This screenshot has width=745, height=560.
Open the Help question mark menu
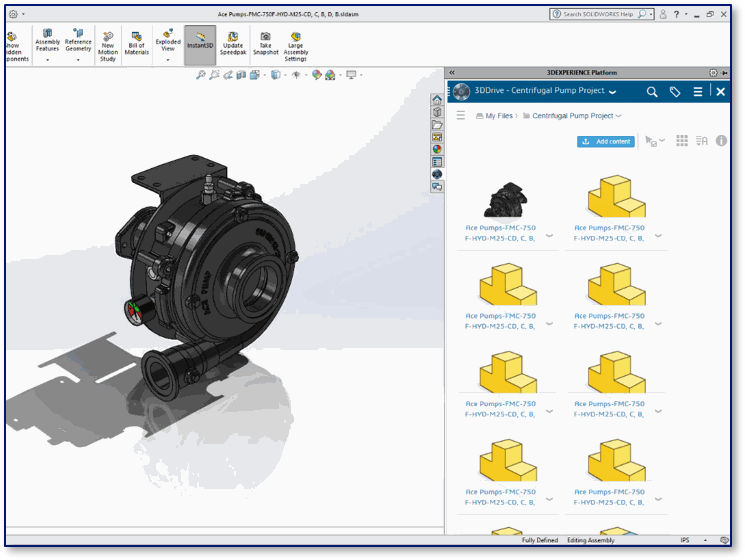[676, 14]
